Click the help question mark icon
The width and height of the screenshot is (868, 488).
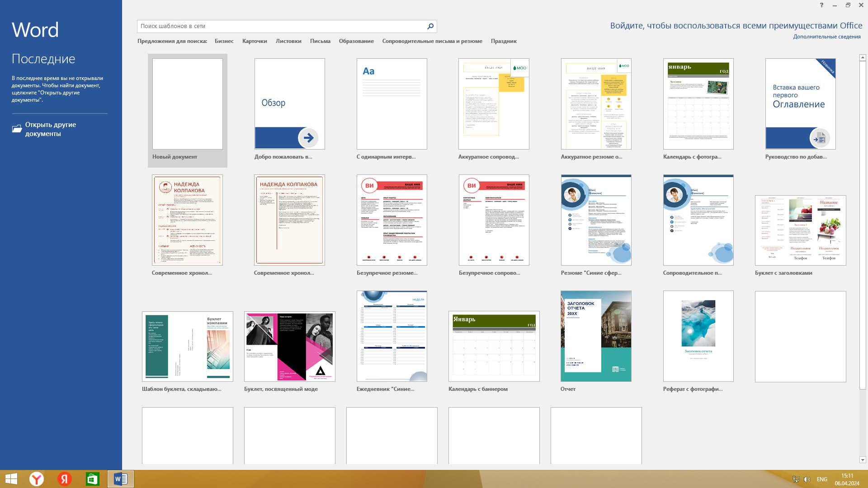pos(821,5)
